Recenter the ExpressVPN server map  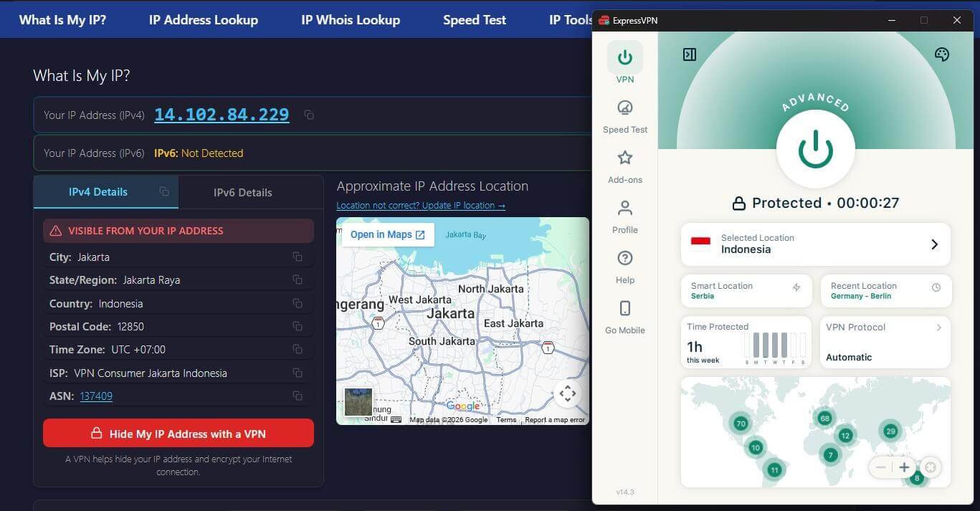pos(930,468)
